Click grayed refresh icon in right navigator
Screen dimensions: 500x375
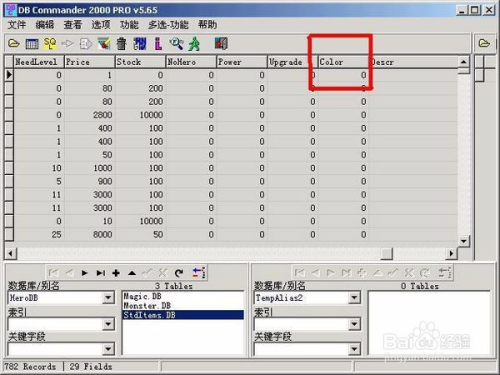[x=425, y=273]
